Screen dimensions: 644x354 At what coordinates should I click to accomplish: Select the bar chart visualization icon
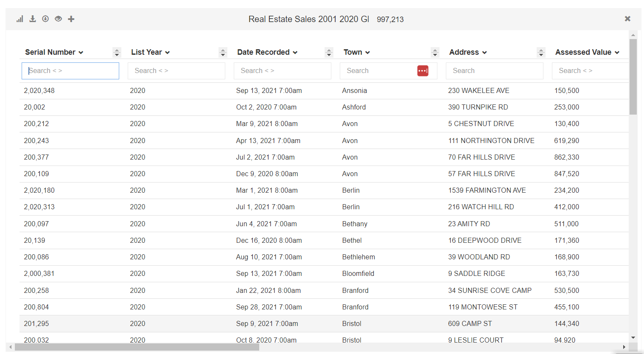pos(20,19)
